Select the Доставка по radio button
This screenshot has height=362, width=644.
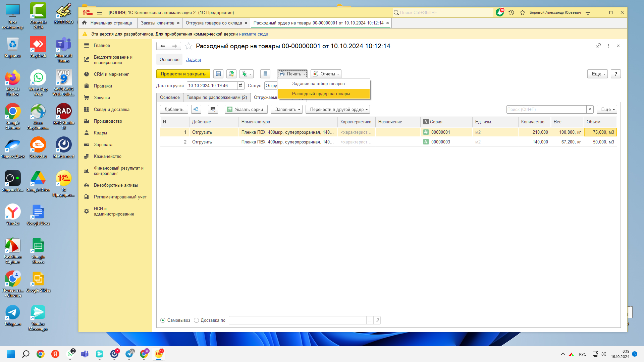pos(197,320)
